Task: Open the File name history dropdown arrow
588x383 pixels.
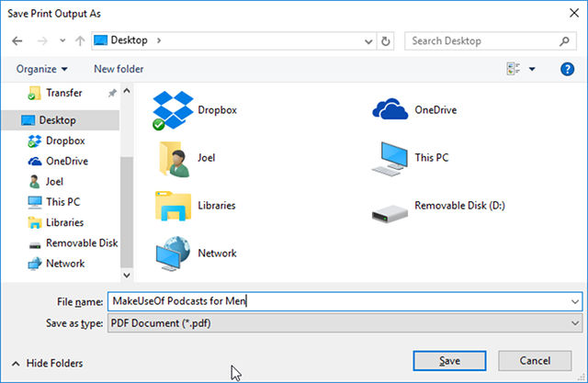Action: tap(574, 301)
